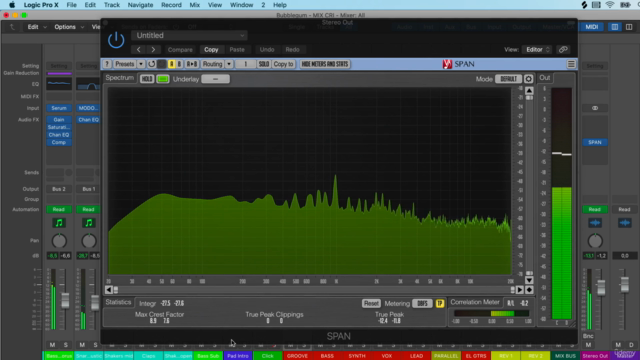The image size is (640, 360).
Task: Go to next plugin setting arrow
Action: click(153, 49)
